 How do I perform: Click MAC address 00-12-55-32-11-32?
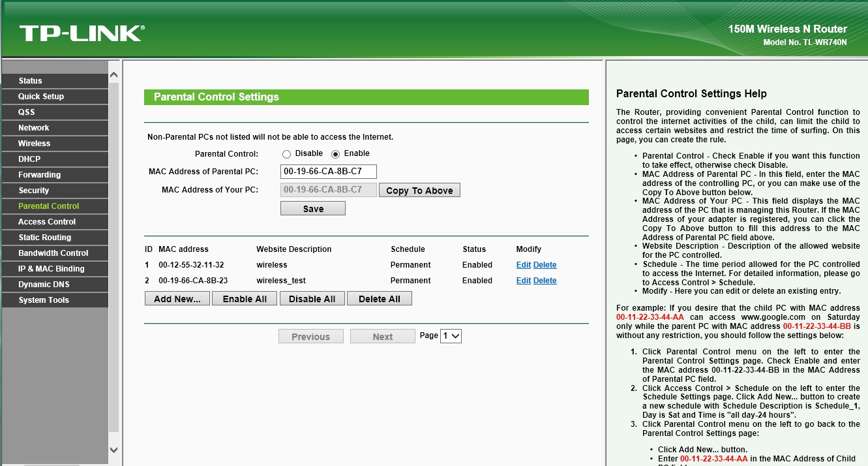[x=191, y=265]
